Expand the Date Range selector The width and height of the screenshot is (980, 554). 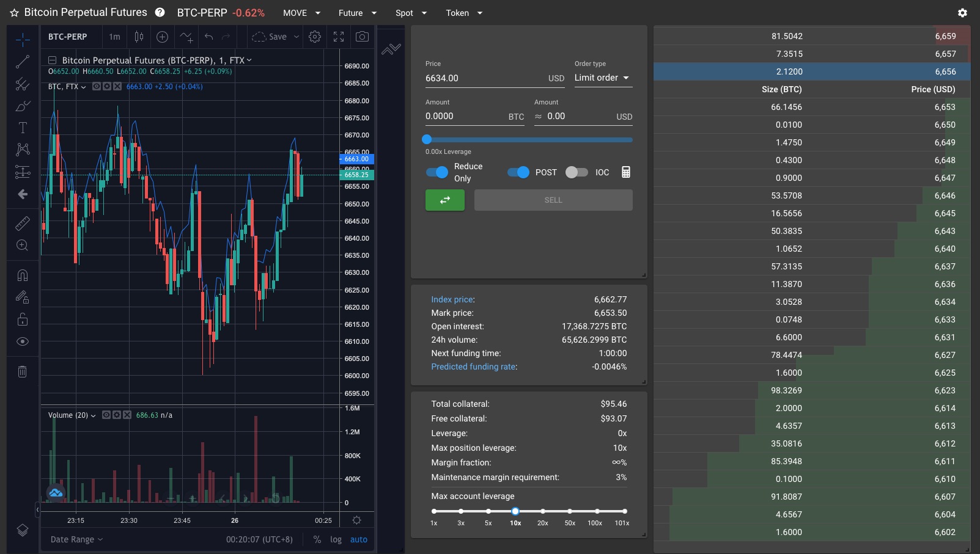(x=76, y=539)
